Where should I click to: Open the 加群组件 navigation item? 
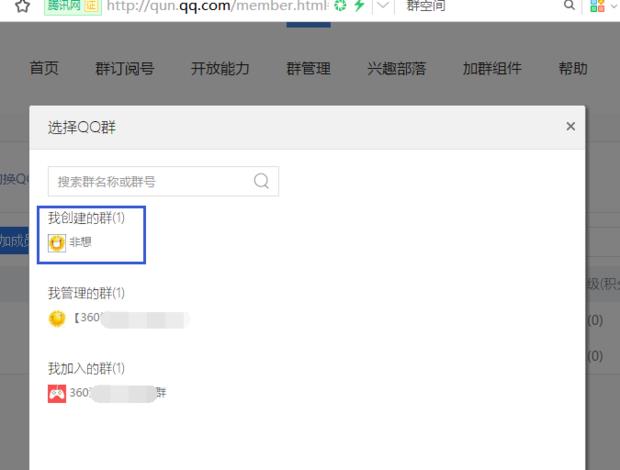point(492,68)
